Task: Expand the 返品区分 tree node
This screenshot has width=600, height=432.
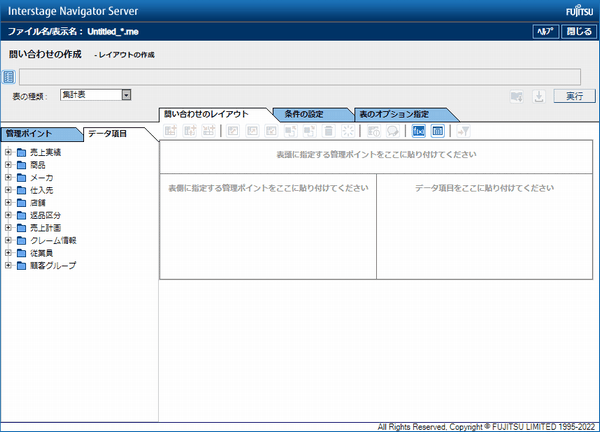Action: 8,215
